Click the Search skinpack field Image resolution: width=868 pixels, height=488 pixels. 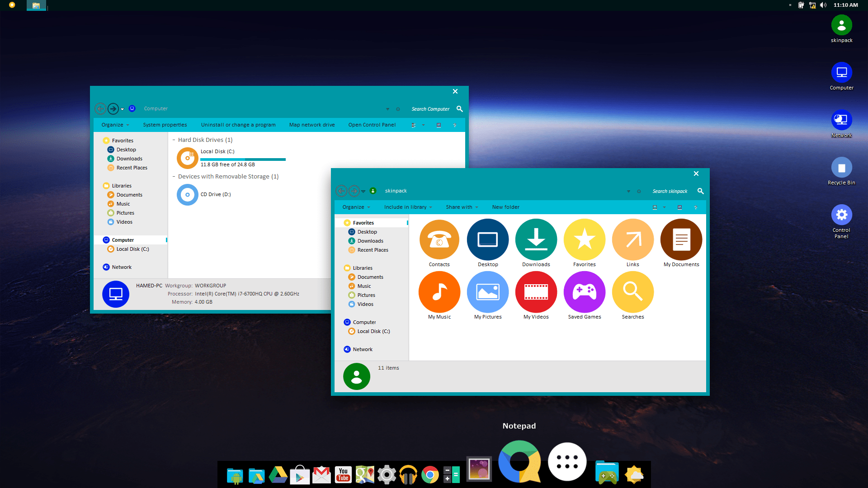coord(669,191)
